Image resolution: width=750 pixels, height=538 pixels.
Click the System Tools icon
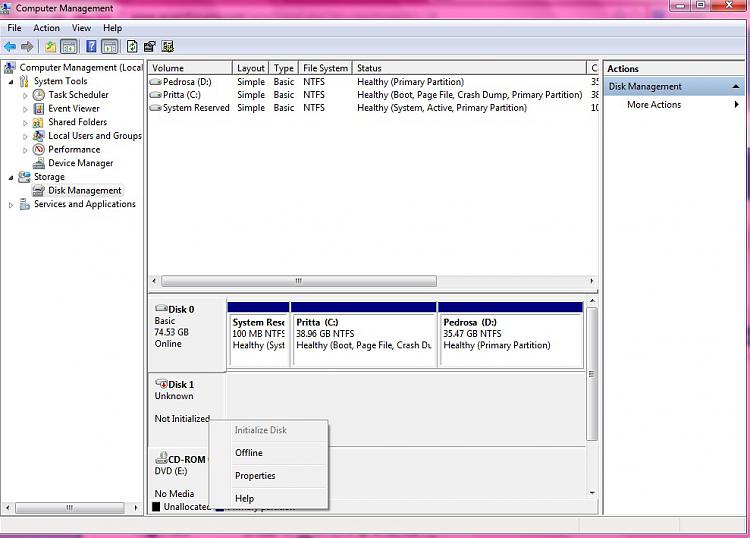[x=24, y=81]
